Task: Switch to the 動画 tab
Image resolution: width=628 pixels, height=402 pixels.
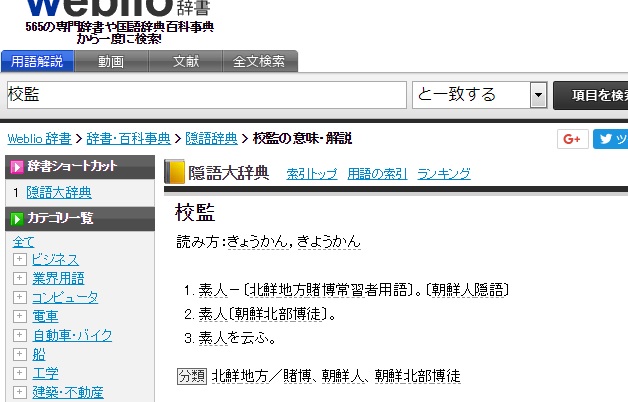Action: (111, 61)
